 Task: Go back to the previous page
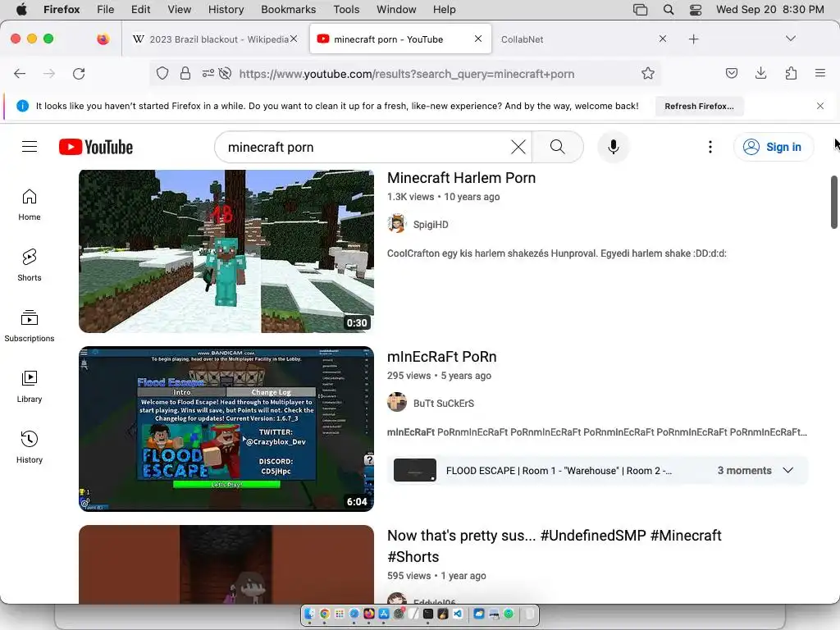20,73
